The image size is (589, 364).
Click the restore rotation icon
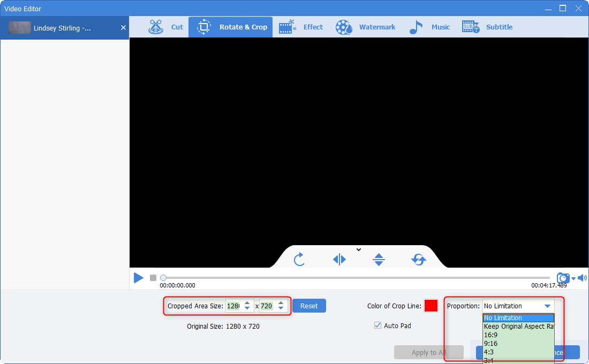click(418, 260)
